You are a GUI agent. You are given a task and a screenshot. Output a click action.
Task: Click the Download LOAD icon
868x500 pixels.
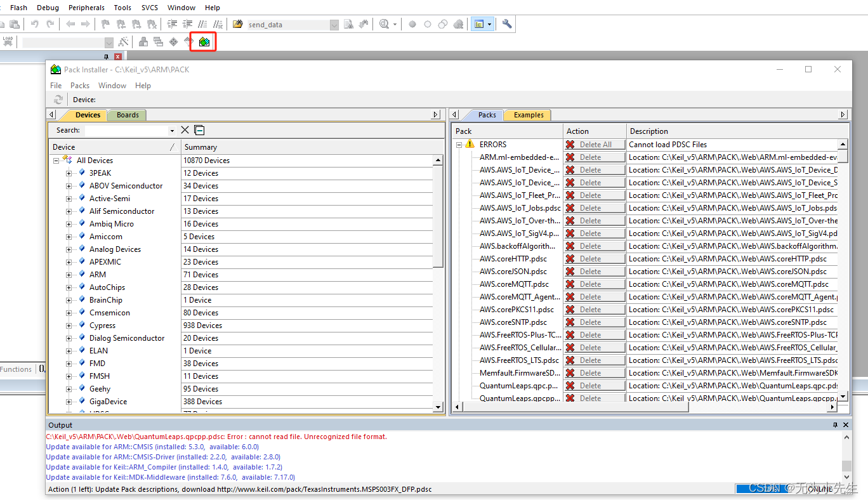pyautogui.click(x=8, y=42)
